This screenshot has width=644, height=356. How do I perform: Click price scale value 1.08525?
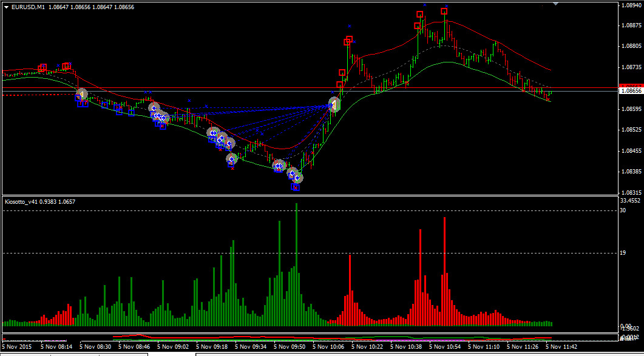click(x=632, y=130)
